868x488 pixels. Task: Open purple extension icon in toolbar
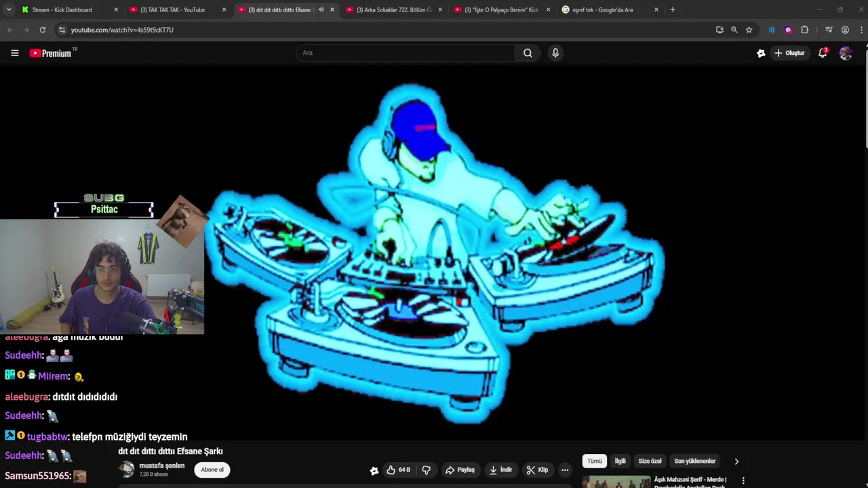[x=788, y=30]
